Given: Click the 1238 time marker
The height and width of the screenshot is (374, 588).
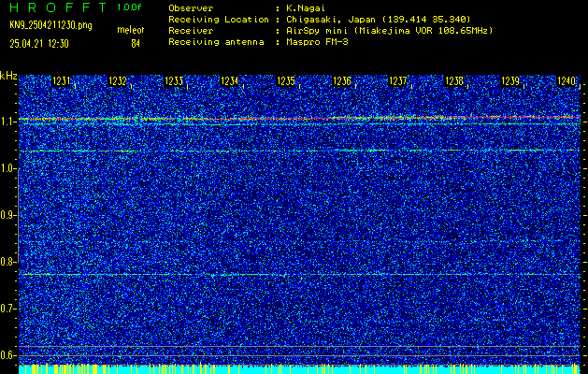Looking at the screenshot, I should (454, 81).
